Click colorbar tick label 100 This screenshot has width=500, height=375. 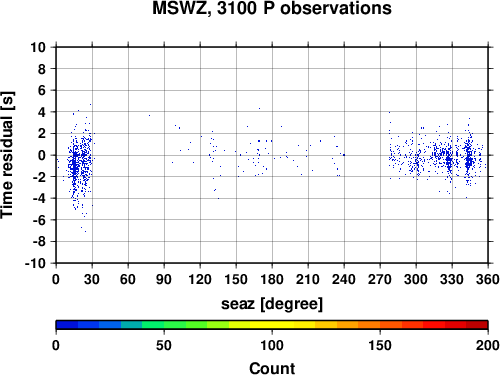(x=272, y=345)
